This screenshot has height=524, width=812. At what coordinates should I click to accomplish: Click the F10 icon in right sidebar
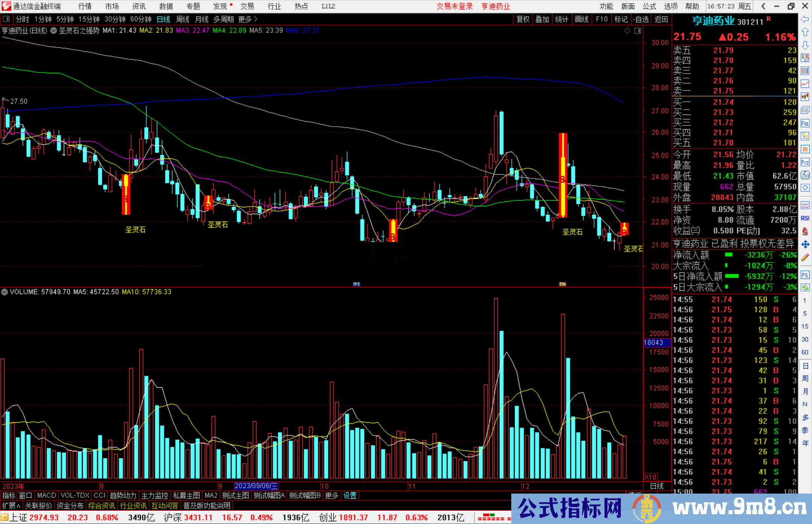coord(805,123)
